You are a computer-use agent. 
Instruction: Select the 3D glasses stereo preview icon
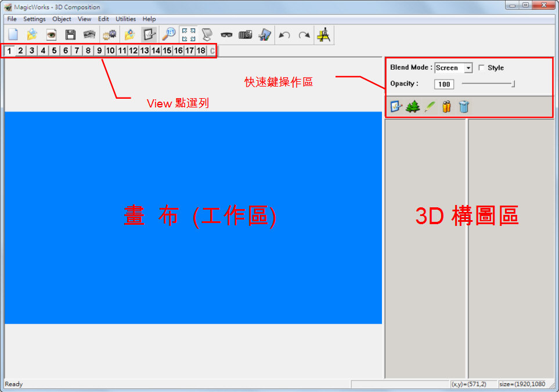click(x=226, y=34)
